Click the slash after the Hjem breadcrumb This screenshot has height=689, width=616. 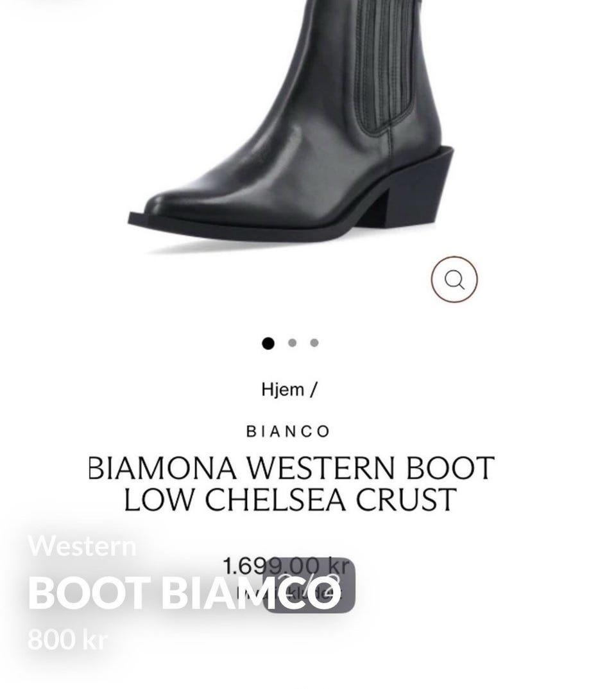(312, 389)
